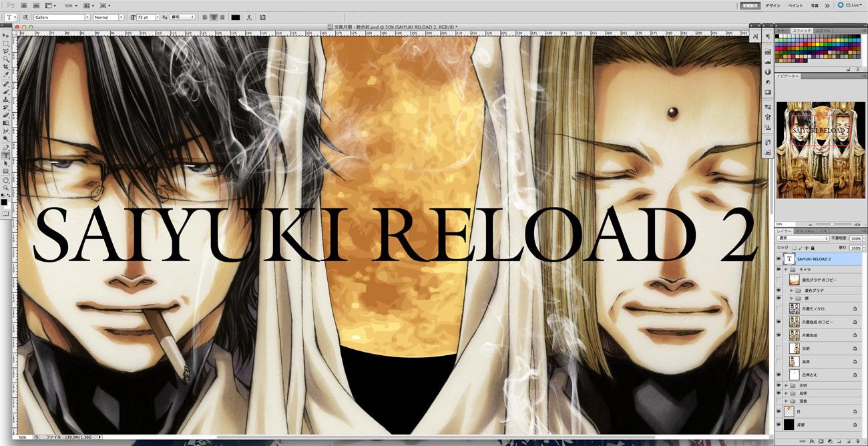Select the Hand tool
The image size is (868, 446).
click(5, 180)
